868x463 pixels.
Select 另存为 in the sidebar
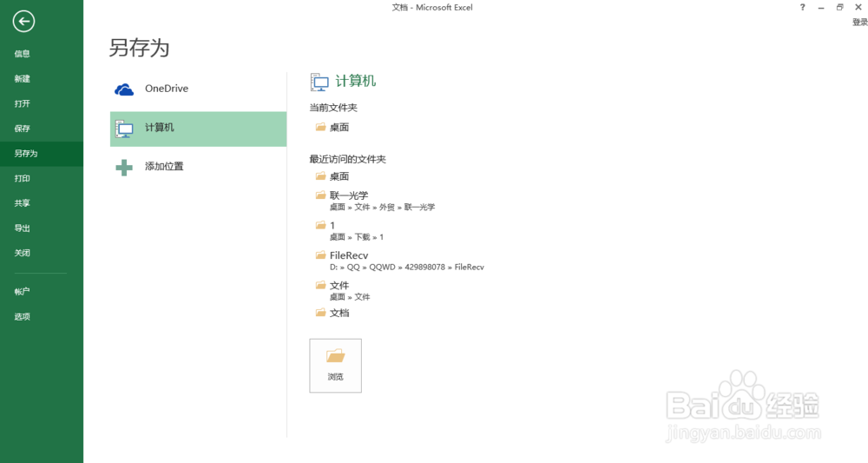pyautogui.click(x=26, y=154)
